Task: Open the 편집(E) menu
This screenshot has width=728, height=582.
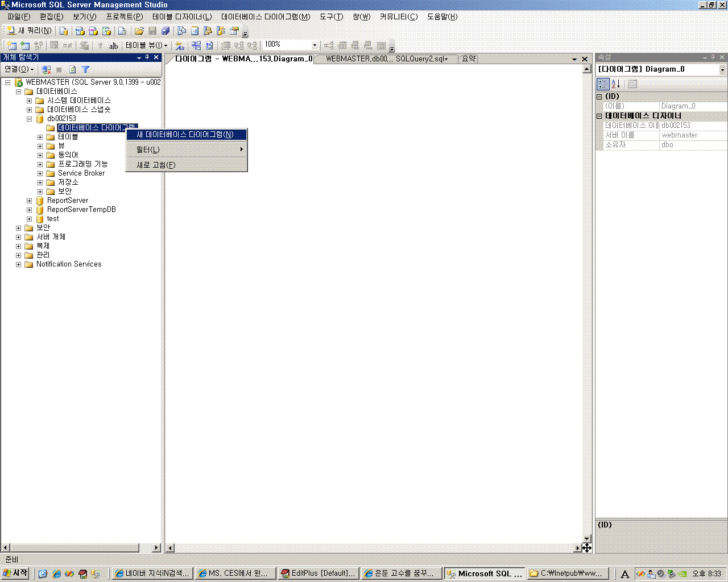Action: click(51, 16)
